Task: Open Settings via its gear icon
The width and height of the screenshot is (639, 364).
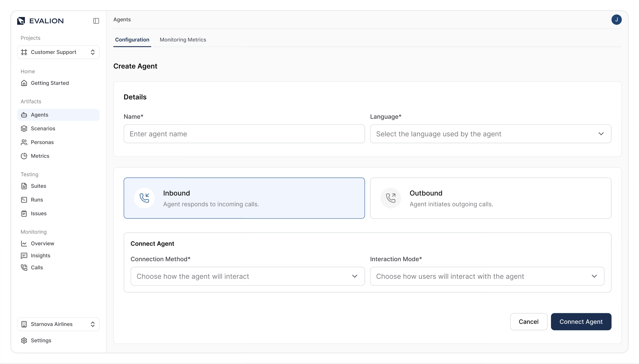Action: click(24, 341)
